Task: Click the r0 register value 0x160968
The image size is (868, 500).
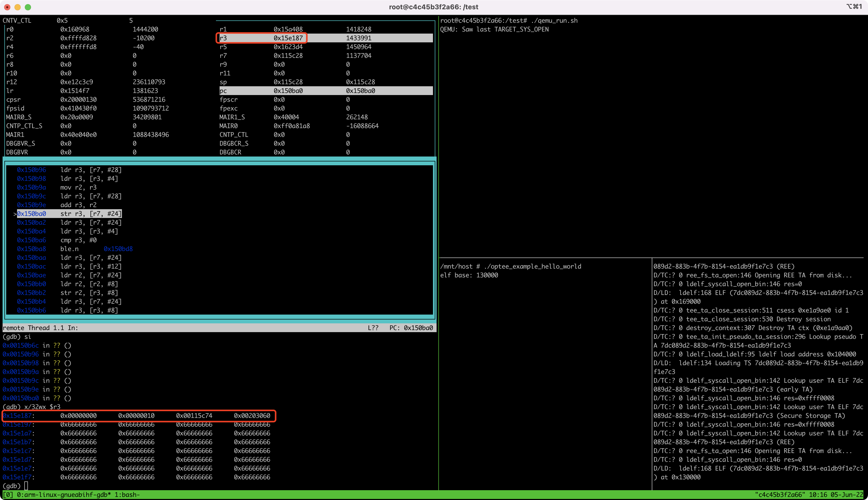Action: 75,29
